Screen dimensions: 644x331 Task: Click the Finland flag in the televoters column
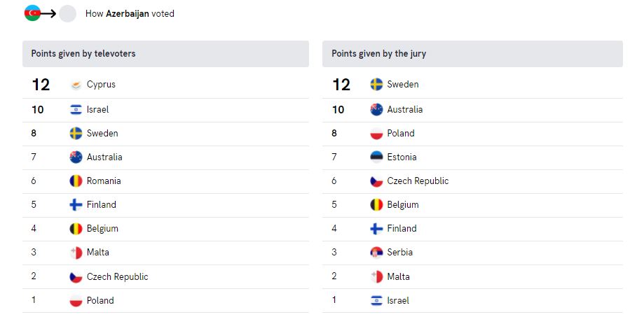(x=76, y=204)
